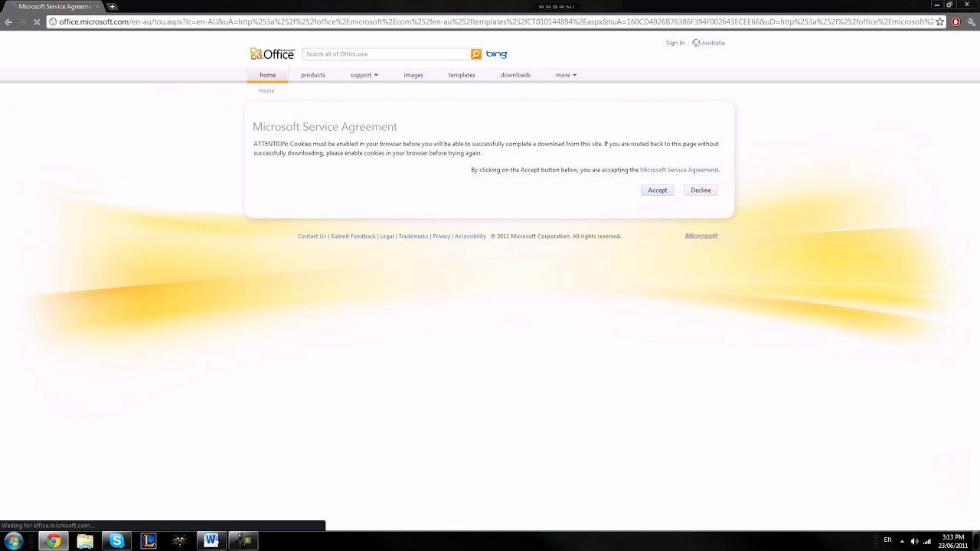Click the orange Bing search magnifier button
The height and width of the screenshot is (551, 980).
coord(476,54)
